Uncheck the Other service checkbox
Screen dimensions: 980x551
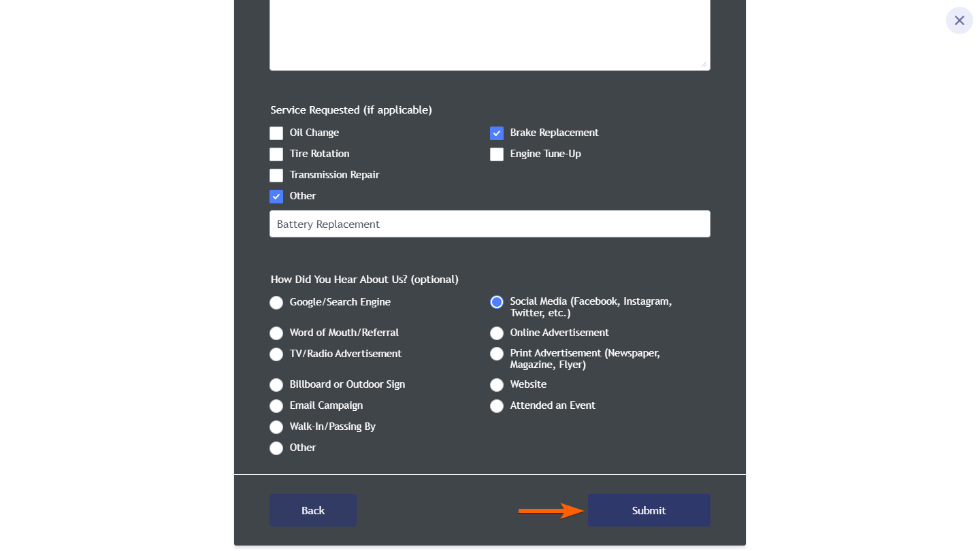(276, 197)
